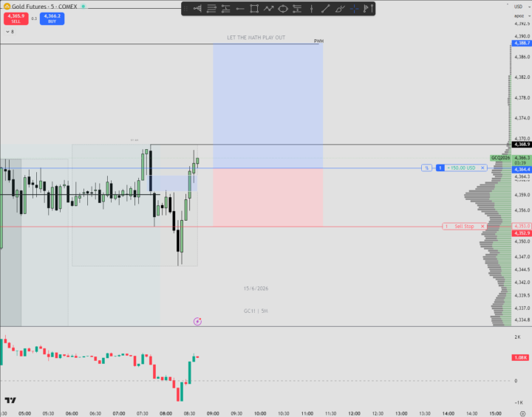
Task: Click the 4,368.9 black price label
Action: 522,145
